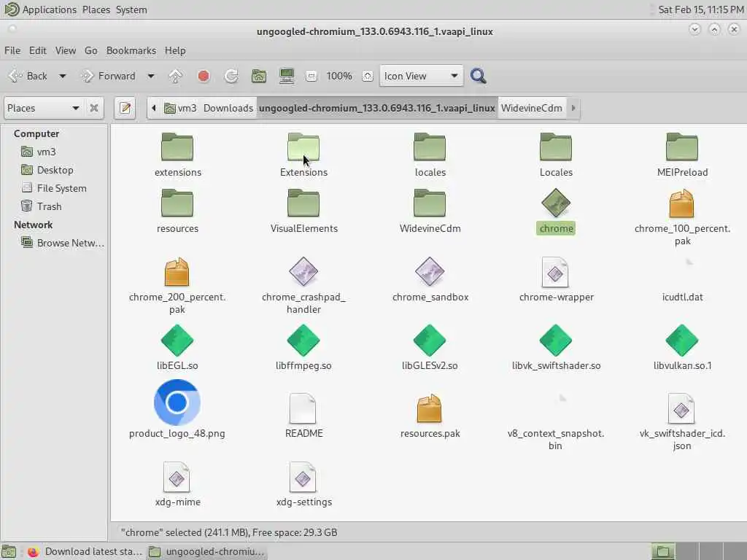Click the Forward button

(109, 76)
